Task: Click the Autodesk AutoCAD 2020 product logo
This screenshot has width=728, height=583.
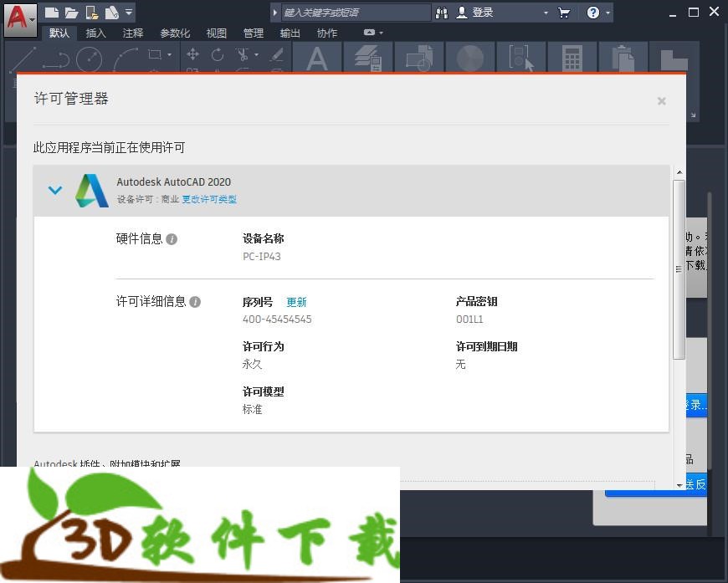Action: [x=91, y=191]
